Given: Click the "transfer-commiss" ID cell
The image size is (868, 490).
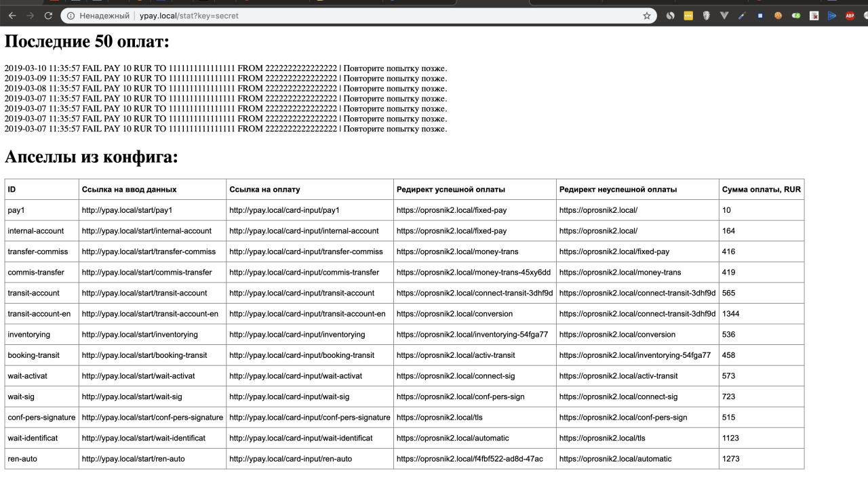Looking at the screenshot, I should coord(42,251).
